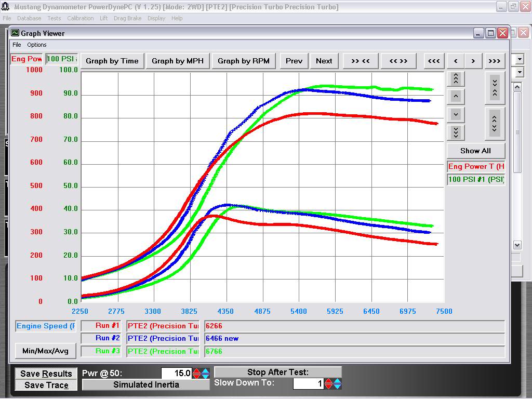
Task: Open the Lift menu in main window
Action: pos(103,18)
